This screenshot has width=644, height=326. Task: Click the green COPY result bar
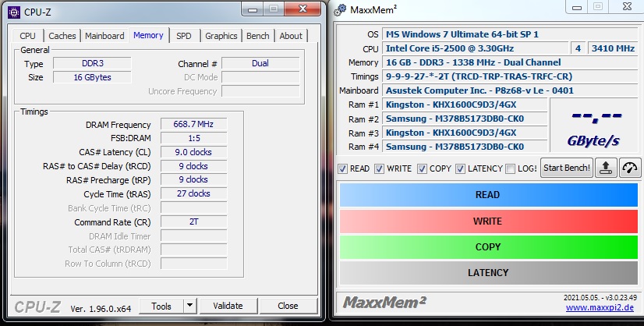pos(488,247)
